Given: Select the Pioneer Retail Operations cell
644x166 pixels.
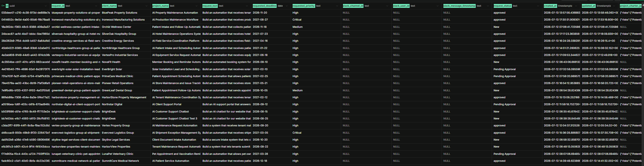Looking at the screenshot, I should click(125, 83).
